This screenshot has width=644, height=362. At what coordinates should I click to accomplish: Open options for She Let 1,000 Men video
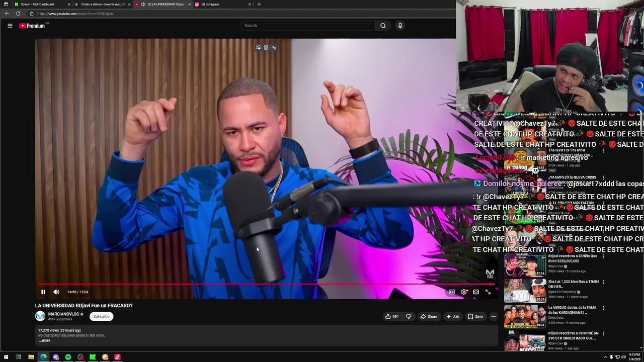click(x=603, y=282)
